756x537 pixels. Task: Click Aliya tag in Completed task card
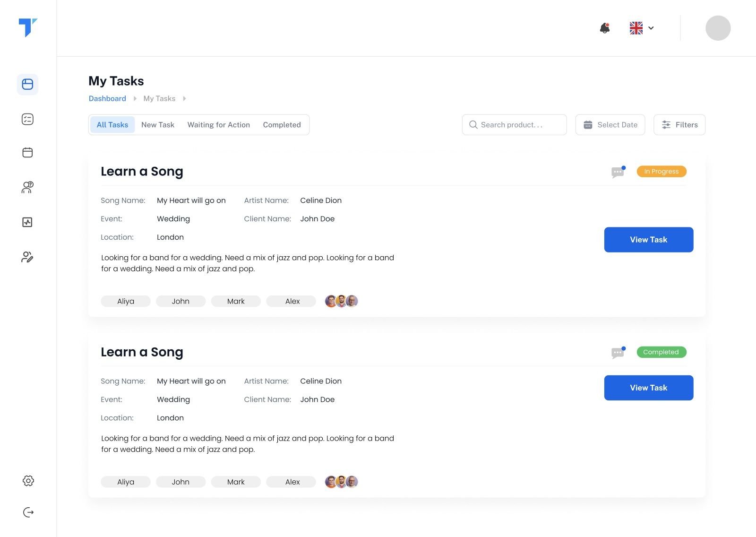(x=126, y=482)
